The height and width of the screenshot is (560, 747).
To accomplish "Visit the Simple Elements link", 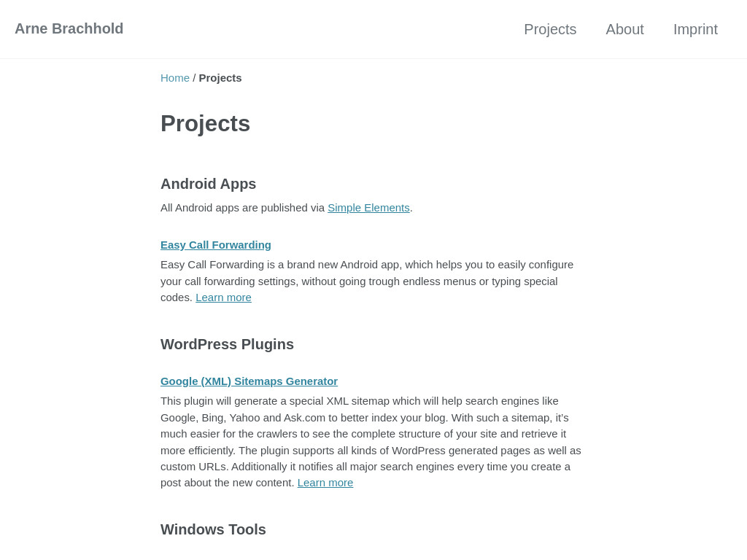I will 368,208.
